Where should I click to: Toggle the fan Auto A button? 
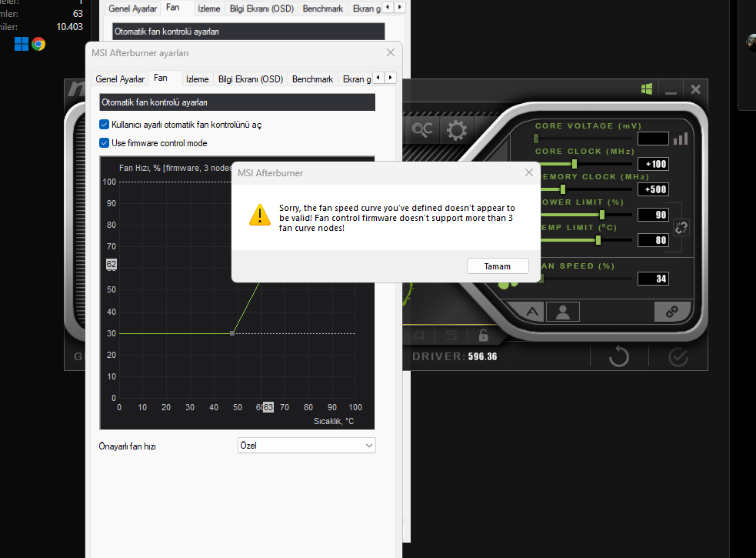click(531, 312)
